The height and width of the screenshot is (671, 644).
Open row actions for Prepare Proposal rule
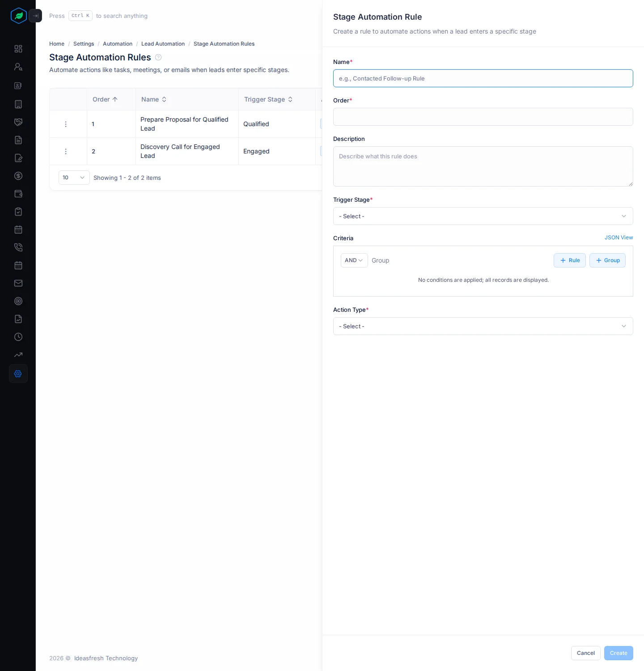coord(66,124)
